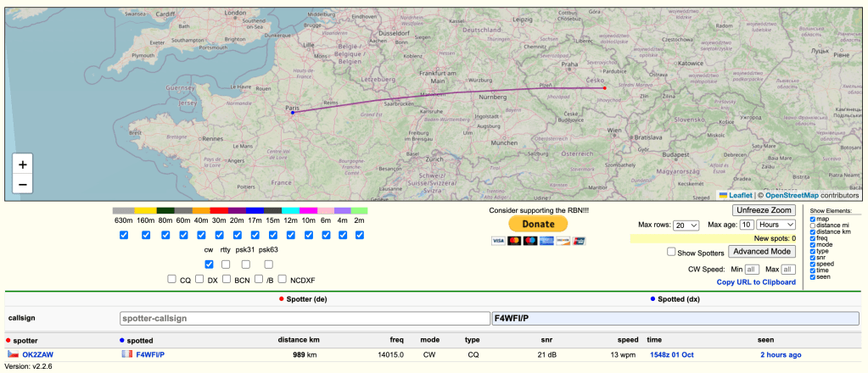Screen dimensions: 868x373
Task: Click the red spotter marker on the map
Action: pos(604,88)
